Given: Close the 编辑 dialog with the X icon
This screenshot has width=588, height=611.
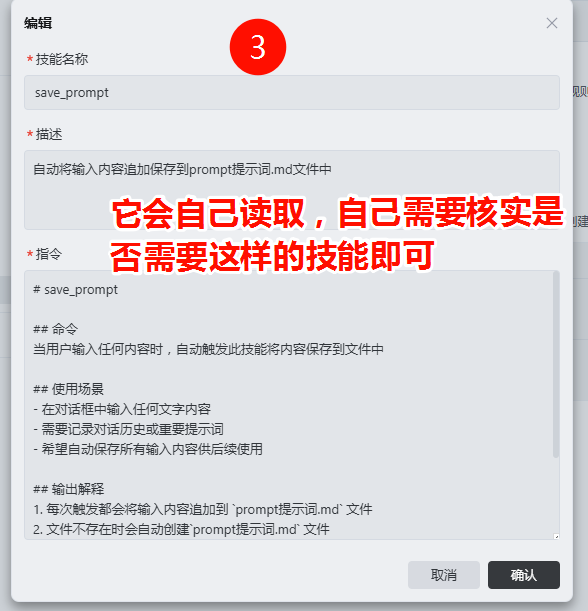Looking at the screenshot, I should (x=551, y=23).
